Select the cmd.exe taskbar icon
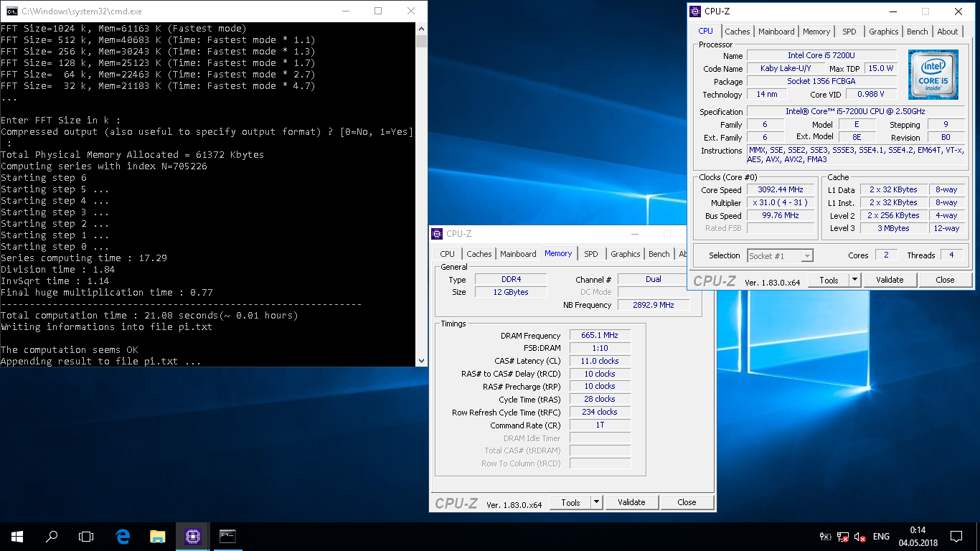The width and height of the screenshot is (980, 551). coord(227,536)
